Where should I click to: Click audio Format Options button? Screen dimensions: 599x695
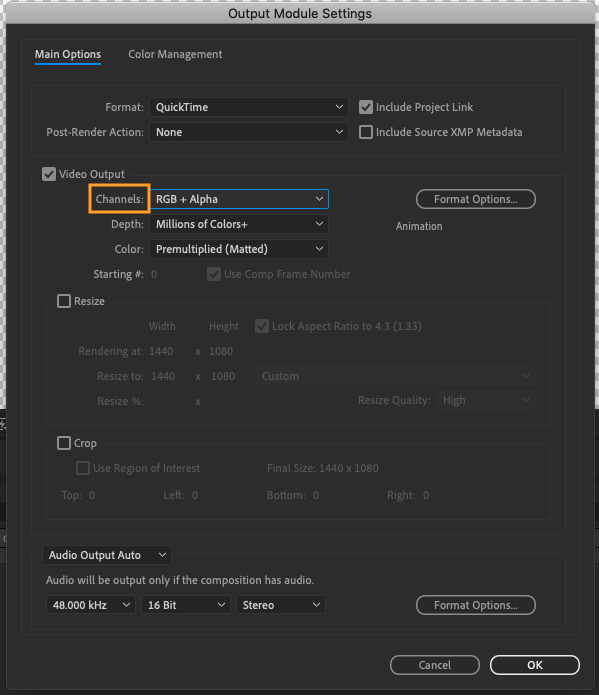point(476,605)
